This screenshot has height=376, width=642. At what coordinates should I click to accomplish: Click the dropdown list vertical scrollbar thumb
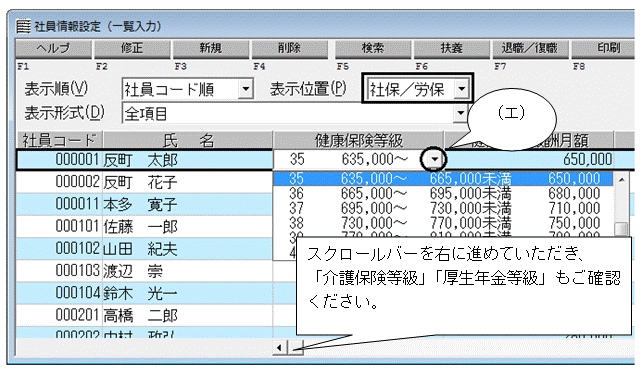[622, 229]
